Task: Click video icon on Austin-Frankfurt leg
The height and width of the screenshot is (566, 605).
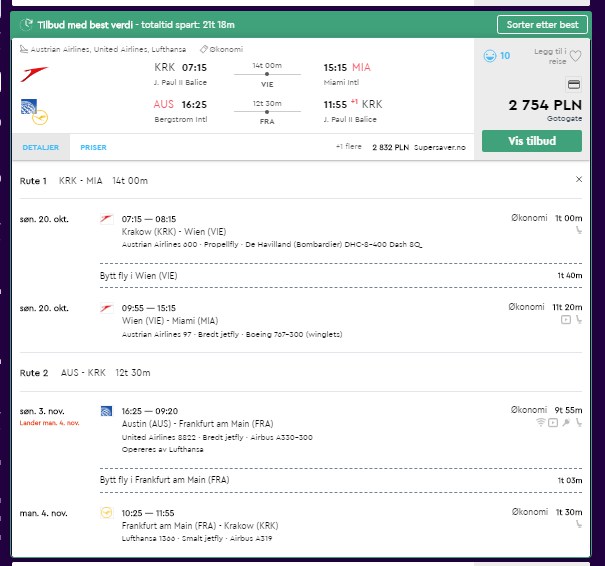Action: [553, 423]
